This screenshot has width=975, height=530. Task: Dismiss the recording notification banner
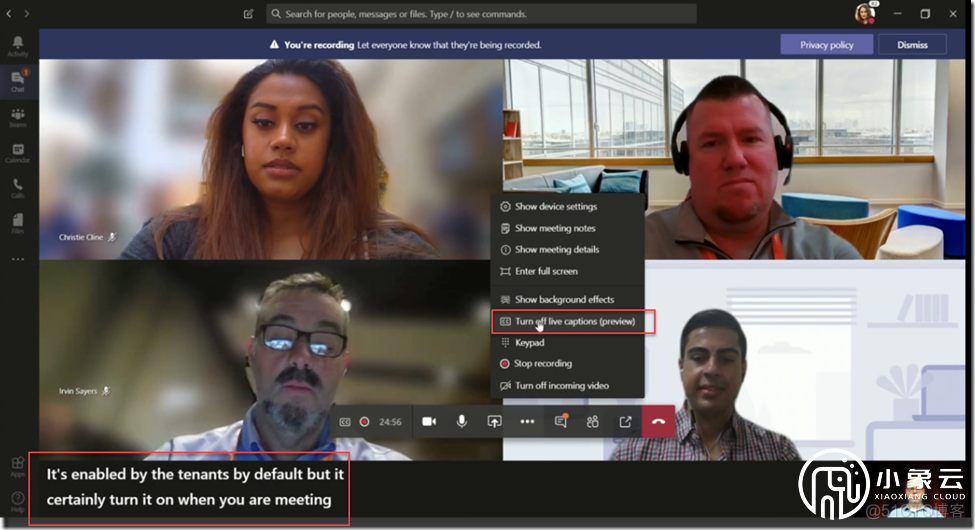pos(912,45)
